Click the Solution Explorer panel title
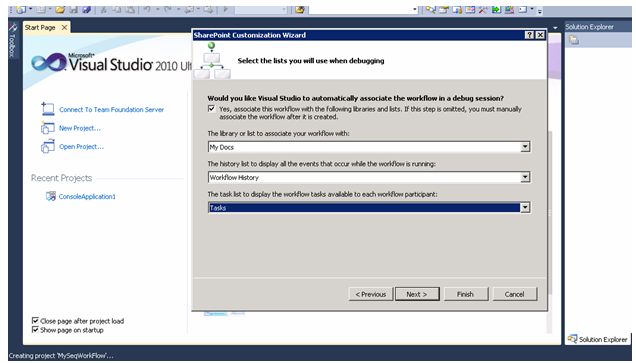The width and height of the screenshot is (636, 363). coord(589,27)
